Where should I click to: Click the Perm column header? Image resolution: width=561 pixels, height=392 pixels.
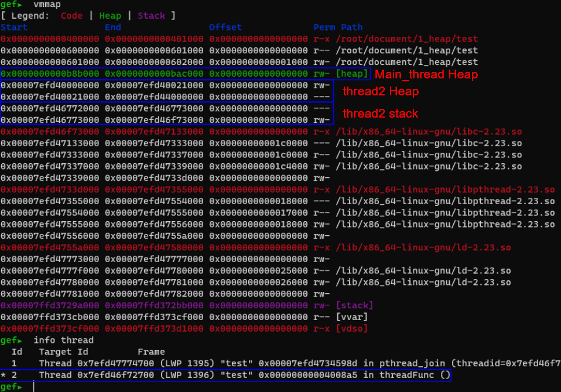click(x=324, y=27)
